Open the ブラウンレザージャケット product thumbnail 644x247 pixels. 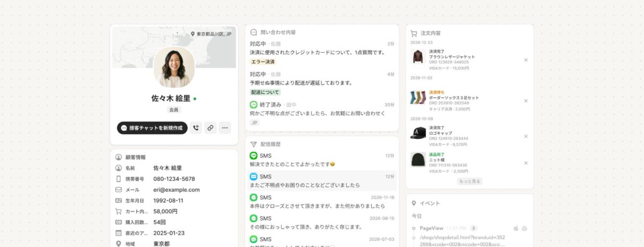pos(418,57)
